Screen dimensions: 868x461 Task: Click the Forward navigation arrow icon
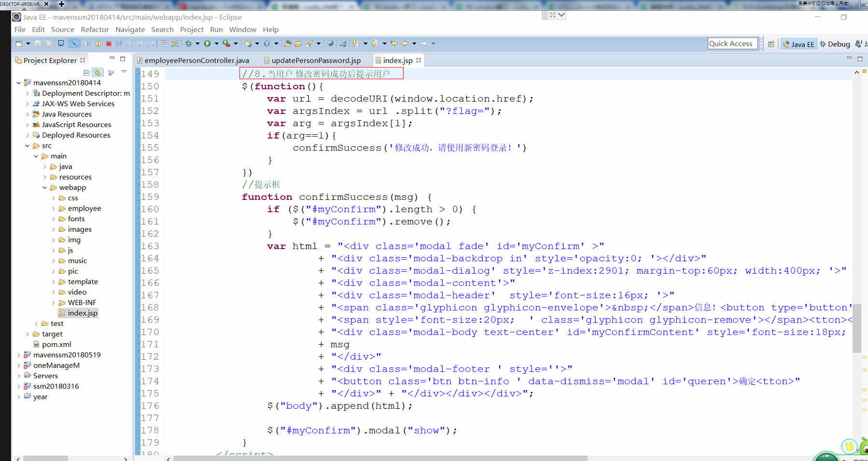point(424,43)
